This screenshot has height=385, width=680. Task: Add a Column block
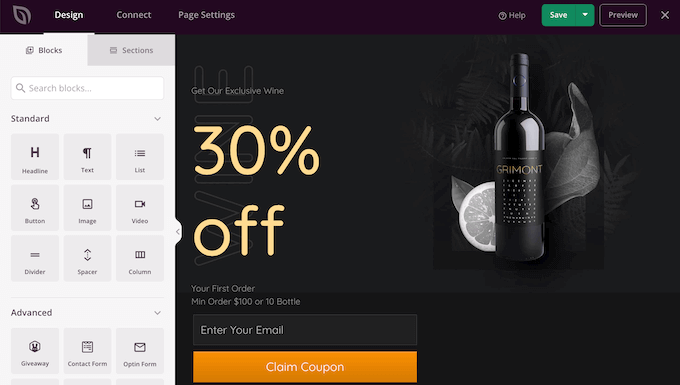pos(140,258)
